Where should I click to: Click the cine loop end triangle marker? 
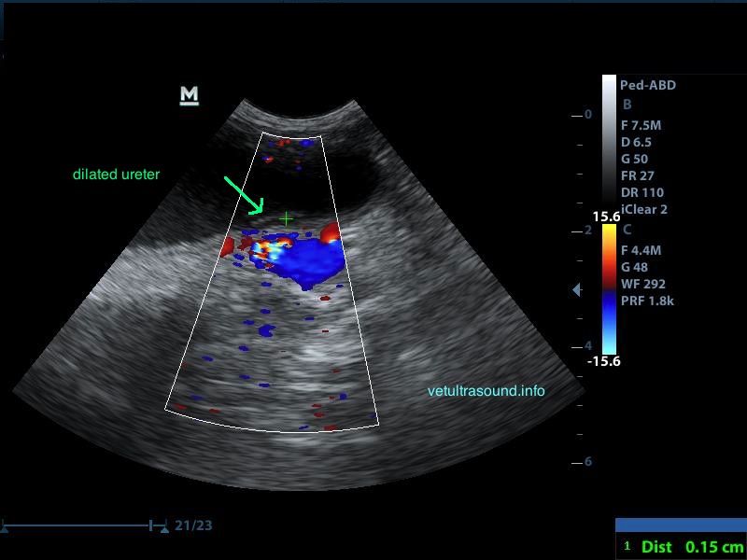click(164, 527)
